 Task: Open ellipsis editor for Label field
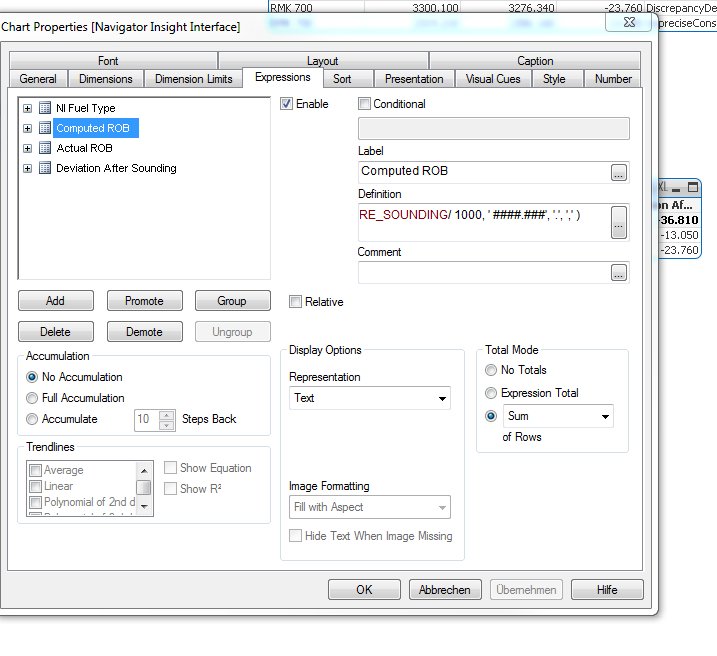tap(619, 172)
